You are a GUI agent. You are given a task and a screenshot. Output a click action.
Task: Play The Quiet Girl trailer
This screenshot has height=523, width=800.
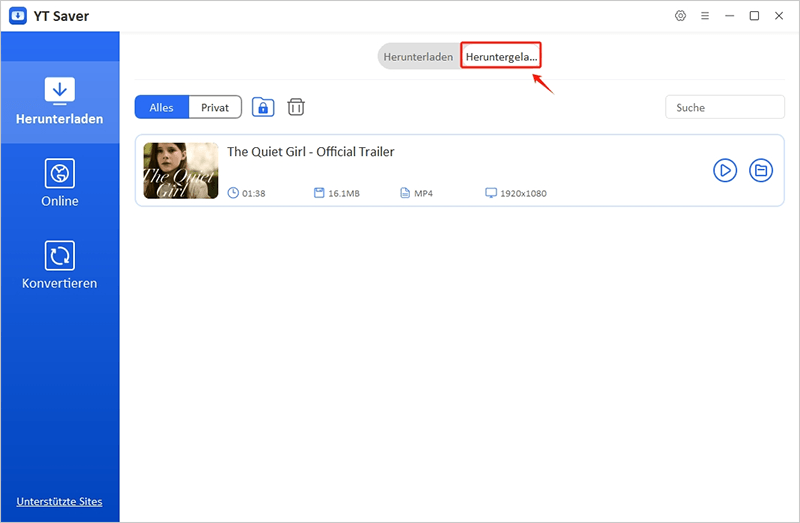point(725,170)
